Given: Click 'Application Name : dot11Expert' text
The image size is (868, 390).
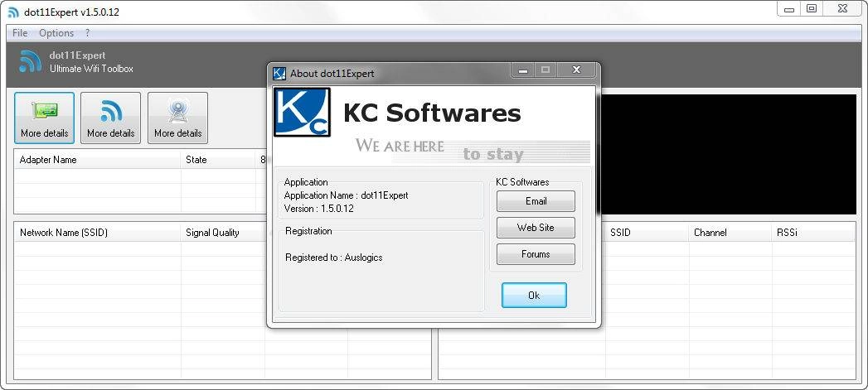Looking at the screenshot, I should (x=346, y=196).
